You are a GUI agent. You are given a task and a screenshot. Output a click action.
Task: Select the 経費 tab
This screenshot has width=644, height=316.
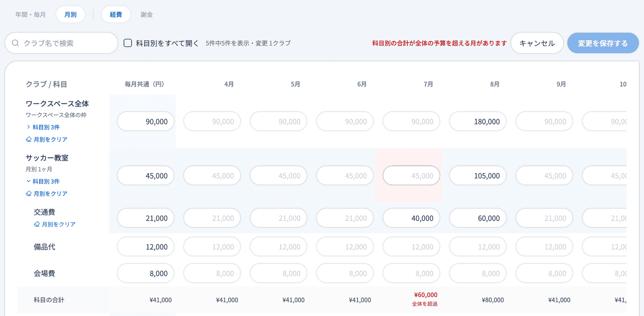[x=116, y=14]
